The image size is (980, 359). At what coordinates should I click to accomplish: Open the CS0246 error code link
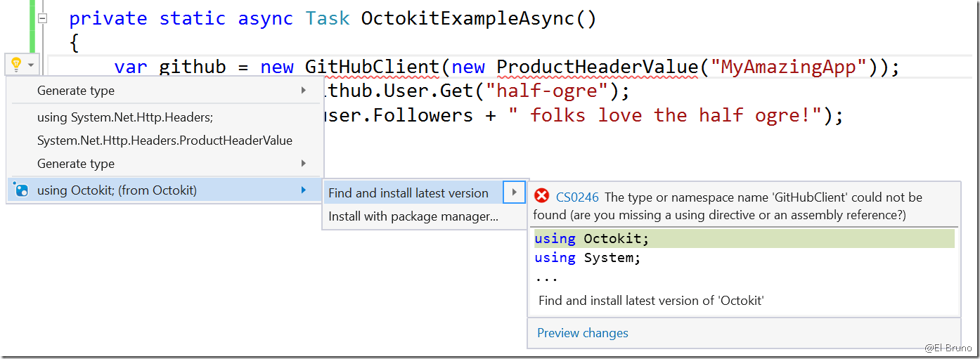pos(577,197)
